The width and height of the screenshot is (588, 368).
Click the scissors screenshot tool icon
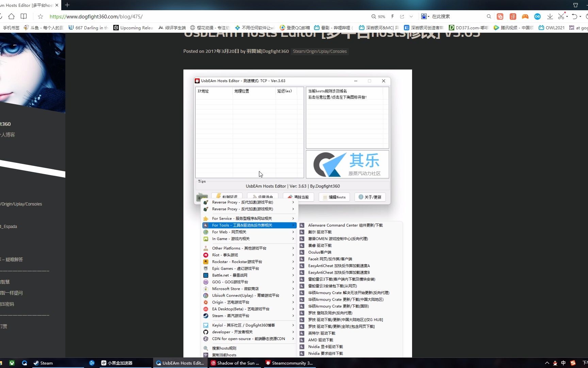tap(561, 16)
